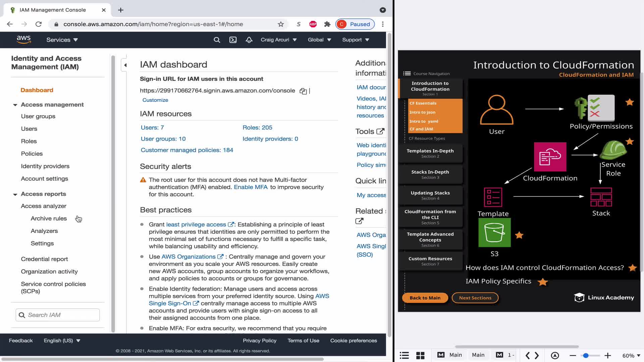Collapse the IAM navigation side panel
644x362 pixels.
coord(125,65)
